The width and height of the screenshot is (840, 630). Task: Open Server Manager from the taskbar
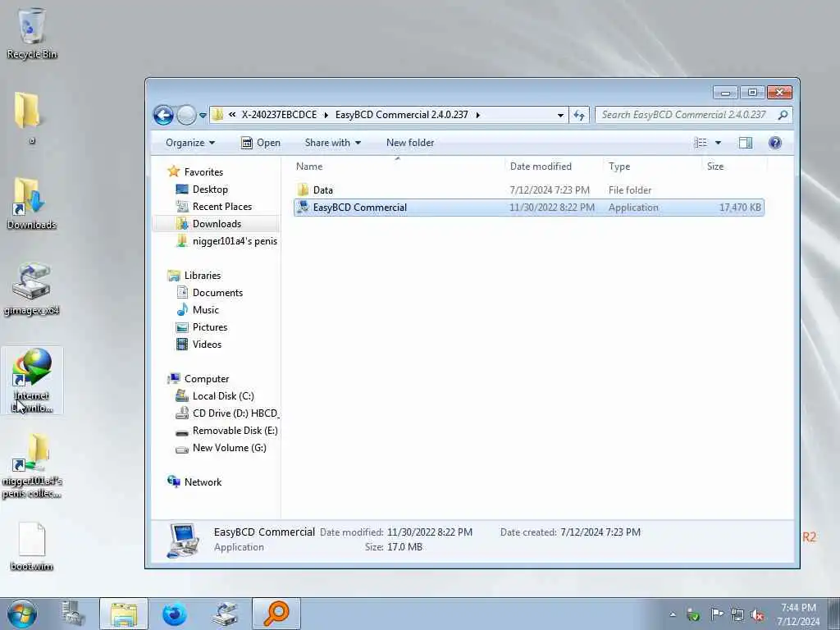[x=73, y=614]
